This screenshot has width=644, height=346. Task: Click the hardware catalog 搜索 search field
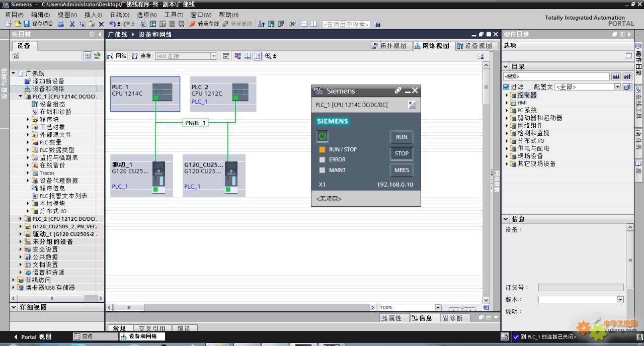point(556,76)
